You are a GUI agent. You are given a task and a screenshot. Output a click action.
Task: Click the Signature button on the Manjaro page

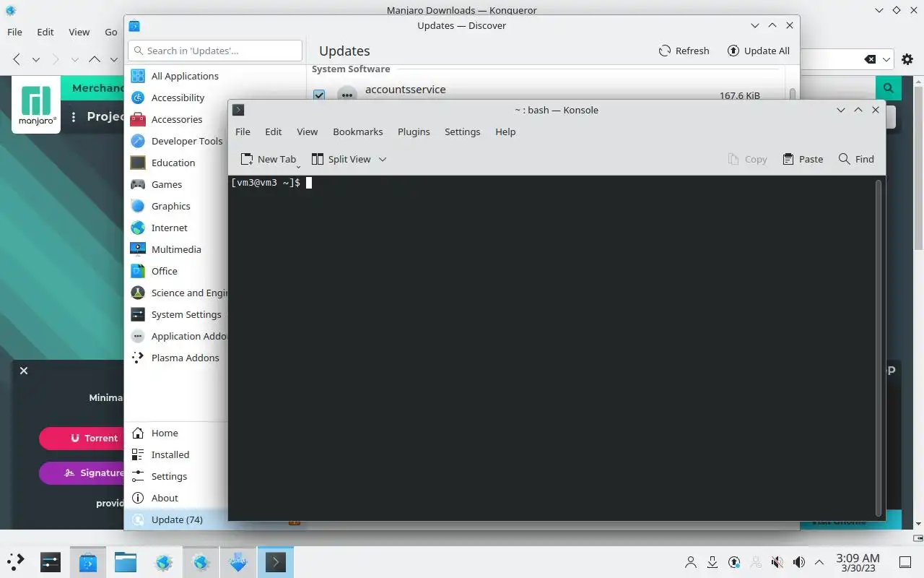(x=82, y=473)
